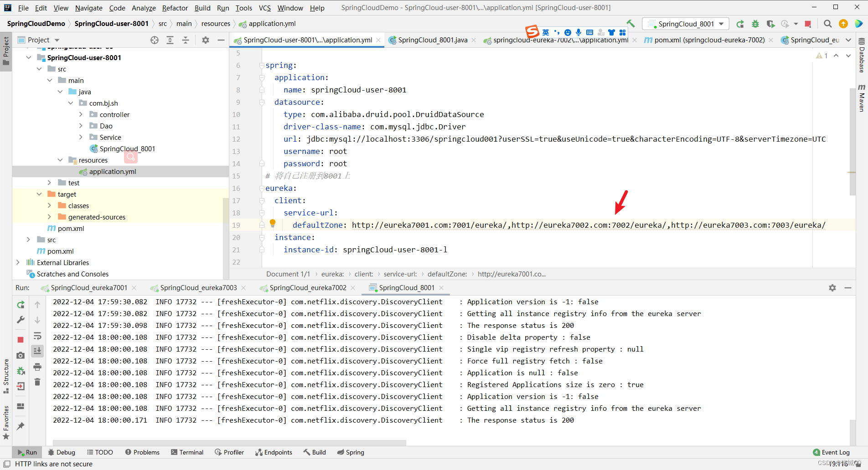Expand the test folder
Screen dimensions: 868x470
point(49,183)
